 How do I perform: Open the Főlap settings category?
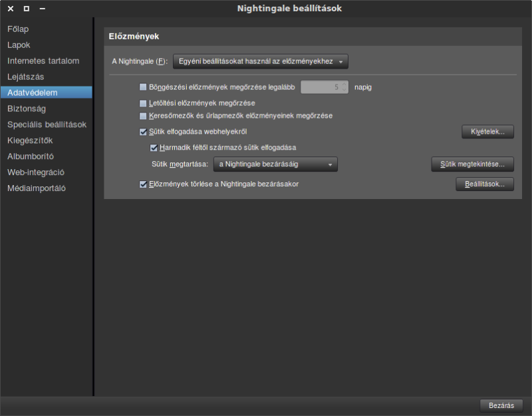tap(18, 29)
